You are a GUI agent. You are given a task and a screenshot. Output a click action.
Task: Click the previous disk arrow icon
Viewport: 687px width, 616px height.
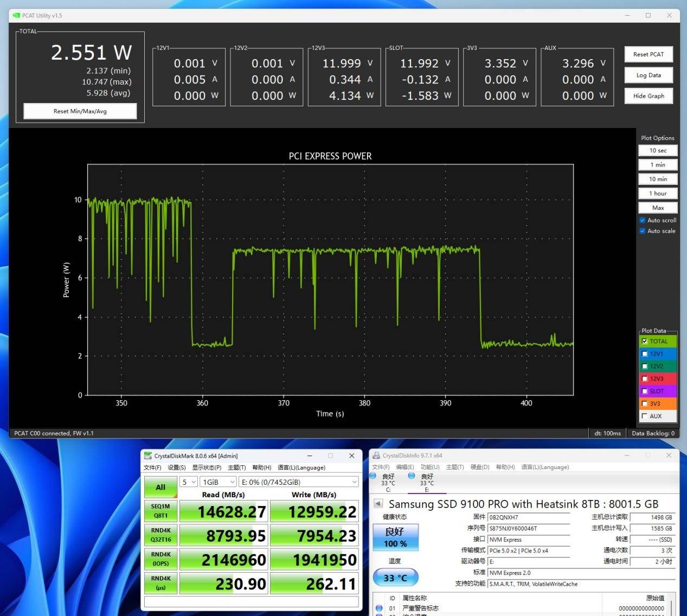(x=378, y=504)
